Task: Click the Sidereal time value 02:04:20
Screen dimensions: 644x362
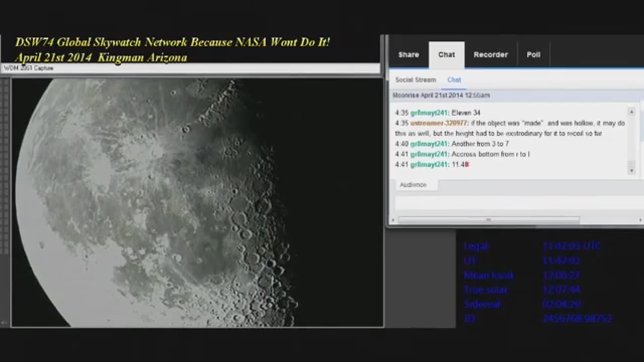Action: pyautogui.click(x=561, y=304)
